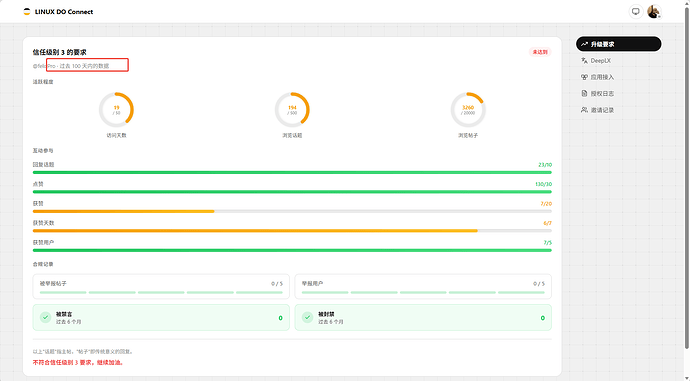Click the 被禁言 title text
Viewport: 690px width, 381px height.
pyautogui.click(x=64, y=314)
